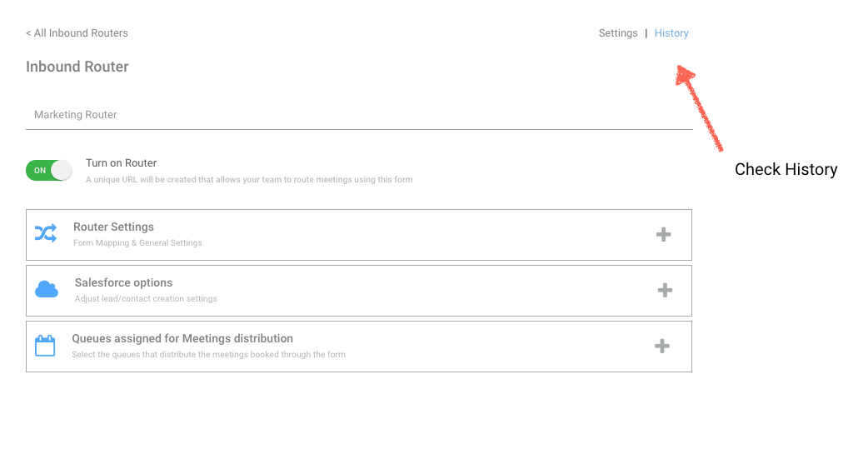Go back to All Inbound Routers
Image resolution: width=868 pixels, height=464 pixels.
pos(77,33)
